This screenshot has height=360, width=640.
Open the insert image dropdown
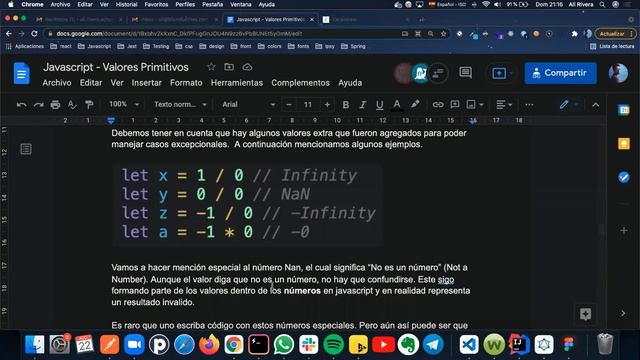[x=475, y=105]
